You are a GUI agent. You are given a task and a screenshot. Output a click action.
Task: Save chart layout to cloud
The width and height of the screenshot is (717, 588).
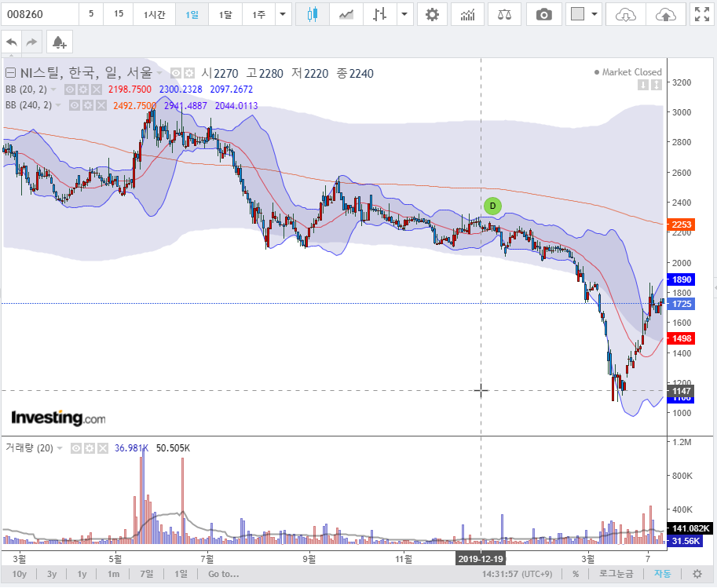666,15
